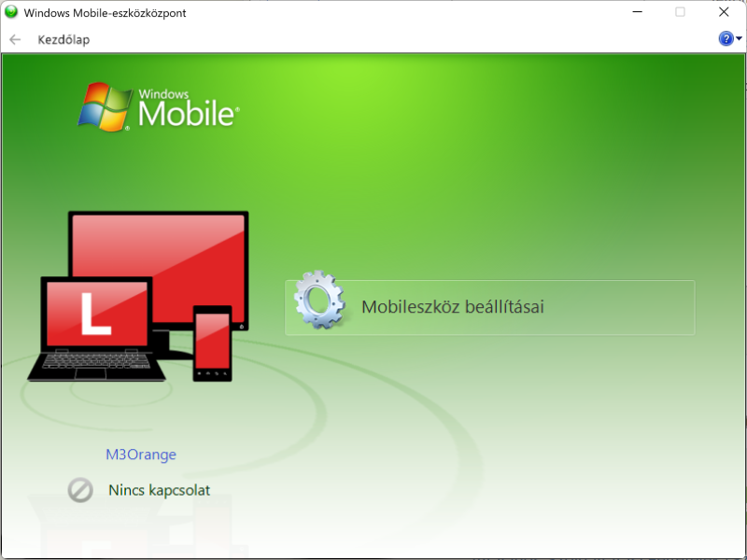The height and width of the screenshot is (560, 747).
Task: Open the blue help question mark icon
Action: pos(726,38)
